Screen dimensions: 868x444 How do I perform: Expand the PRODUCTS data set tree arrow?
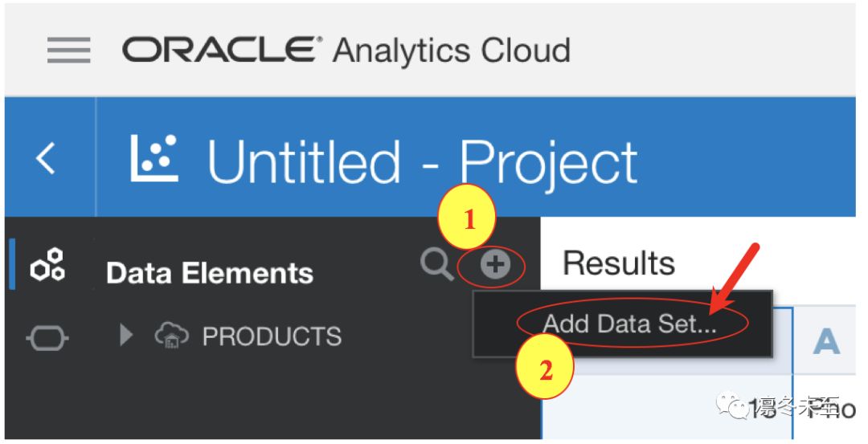127,335
